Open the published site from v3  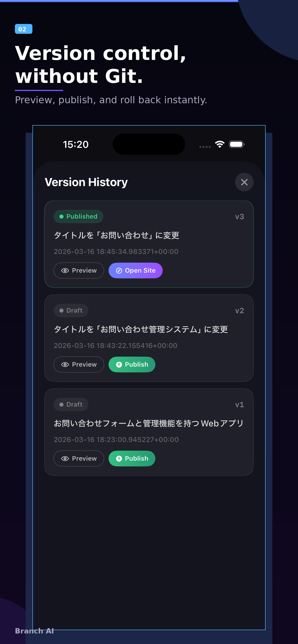point(136,270)
